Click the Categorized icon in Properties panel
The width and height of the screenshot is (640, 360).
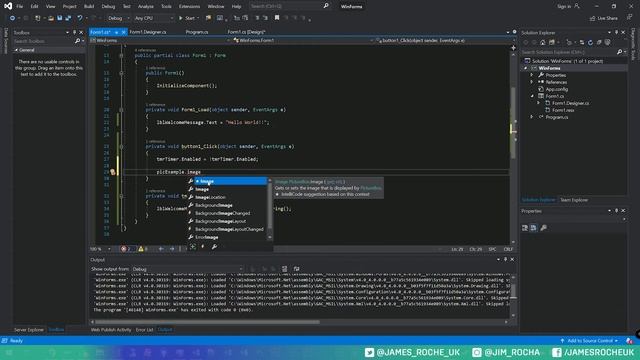tap(525, 228)
